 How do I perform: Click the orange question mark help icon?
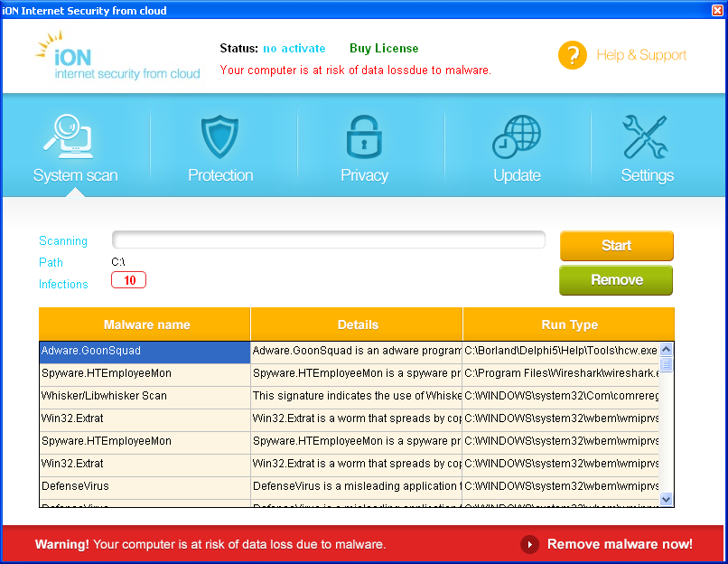[573, 55]
